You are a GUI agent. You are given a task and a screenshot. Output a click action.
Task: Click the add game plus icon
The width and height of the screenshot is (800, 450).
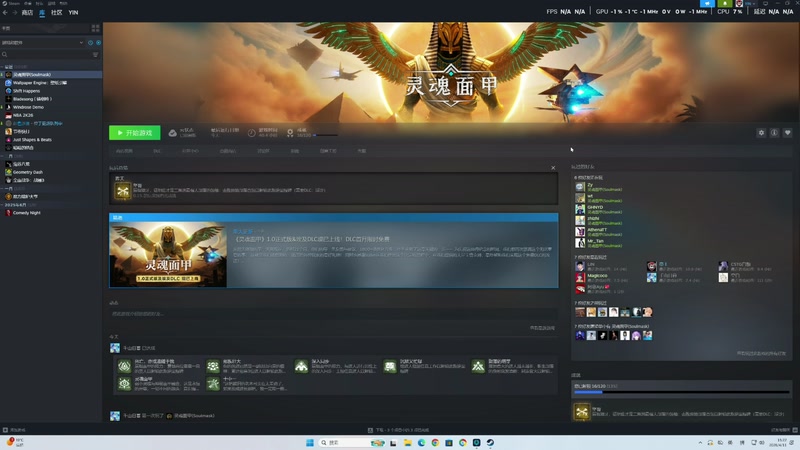coord(5,430)
